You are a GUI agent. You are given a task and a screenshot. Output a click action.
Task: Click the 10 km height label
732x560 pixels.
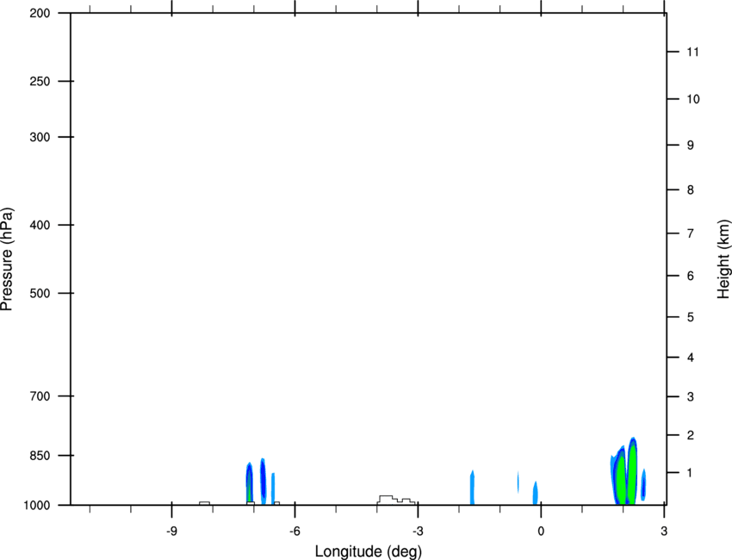(x=693, y=99)
